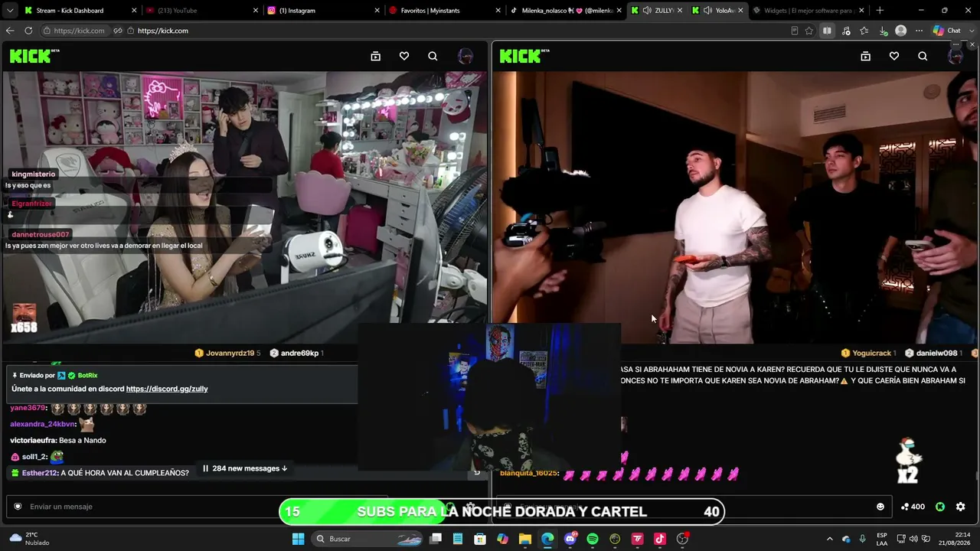980x551 pixels.
Task: Open browser downloads icon
Action: pyautogui.click(x=883, y=31)
